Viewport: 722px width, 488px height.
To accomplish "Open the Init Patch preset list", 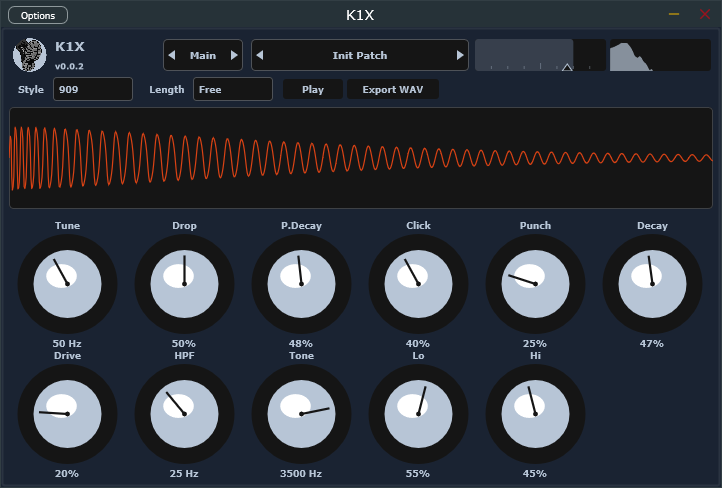I will (360, 55).
